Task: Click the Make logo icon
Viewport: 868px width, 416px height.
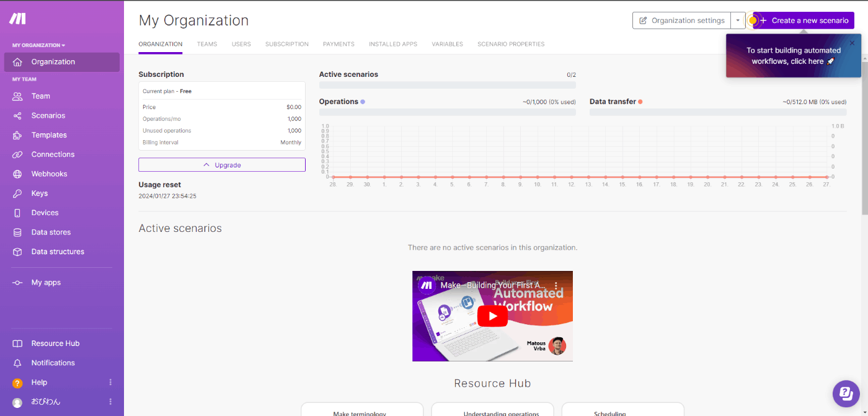Action: 17,19
